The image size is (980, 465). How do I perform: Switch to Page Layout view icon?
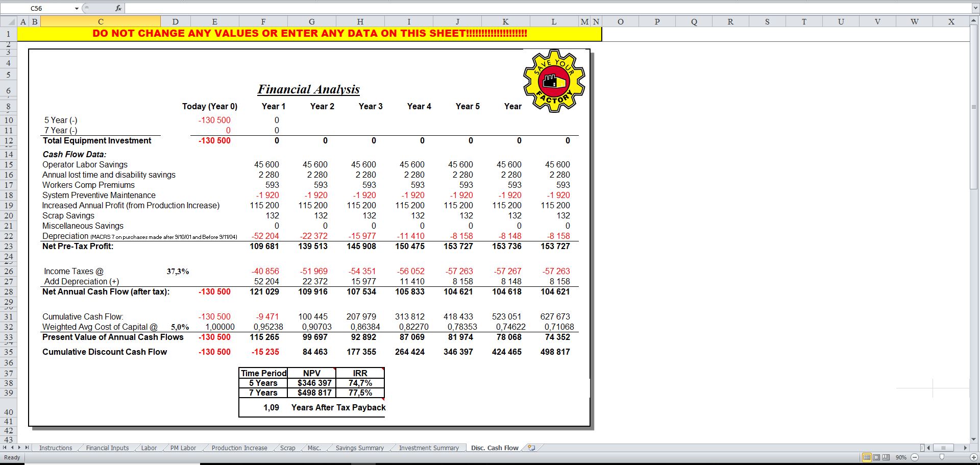pyautogui.click(x=876, y=457)
